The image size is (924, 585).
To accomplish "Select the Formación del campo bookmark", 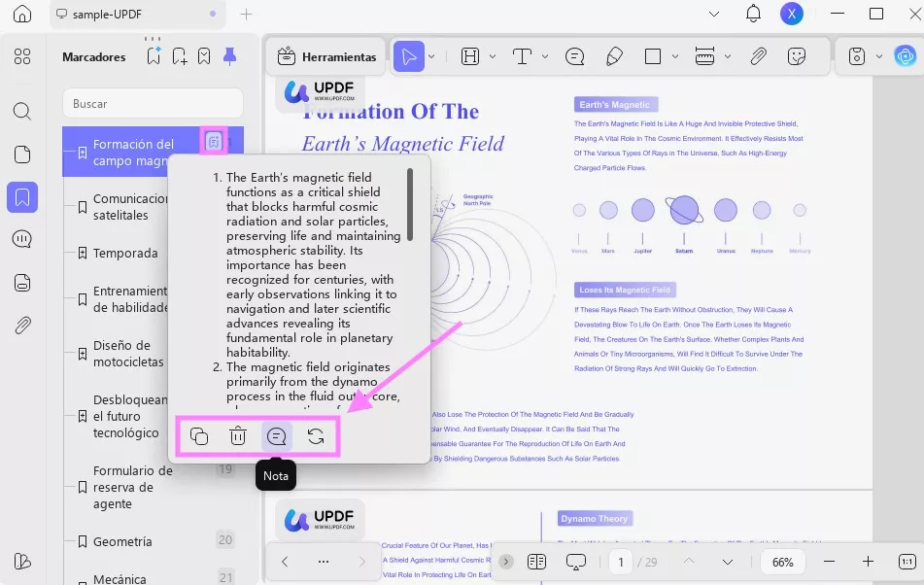I will [154, 152].
